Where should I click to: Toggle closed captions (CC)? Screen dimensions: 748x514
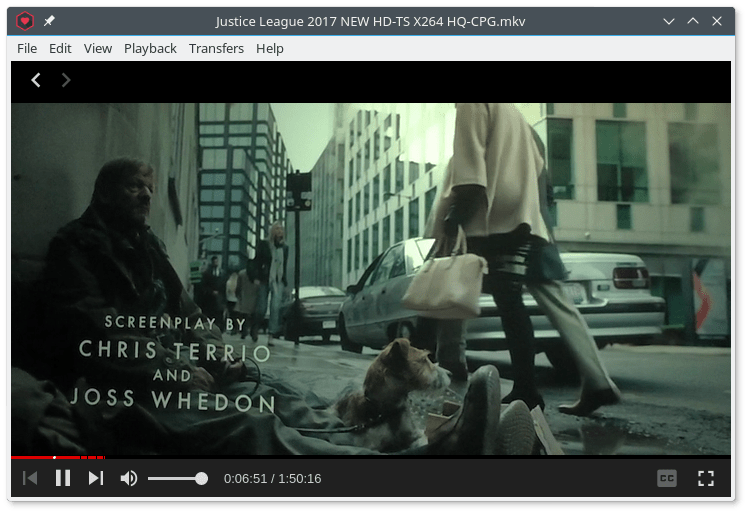click(x=666, y=478)
